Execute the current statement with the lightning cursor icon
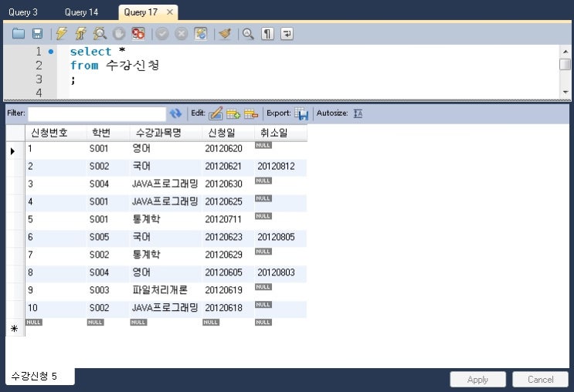 point(80,34)
